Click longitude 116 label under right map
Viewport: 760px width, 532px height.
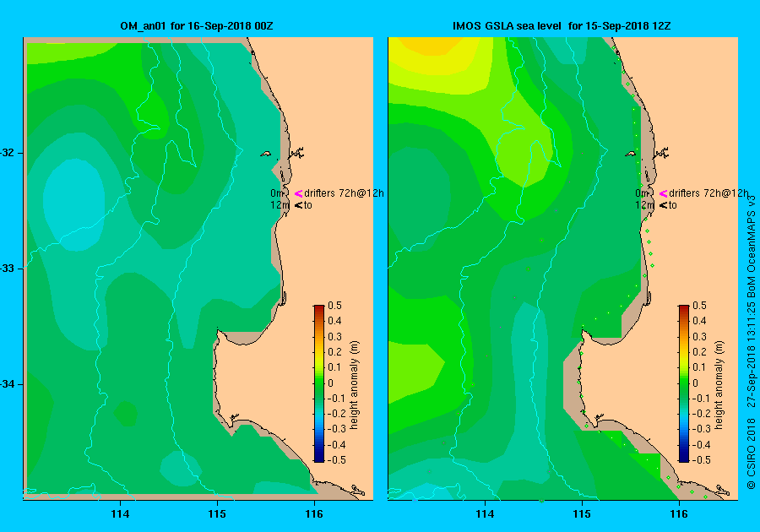tap(679, 514)
